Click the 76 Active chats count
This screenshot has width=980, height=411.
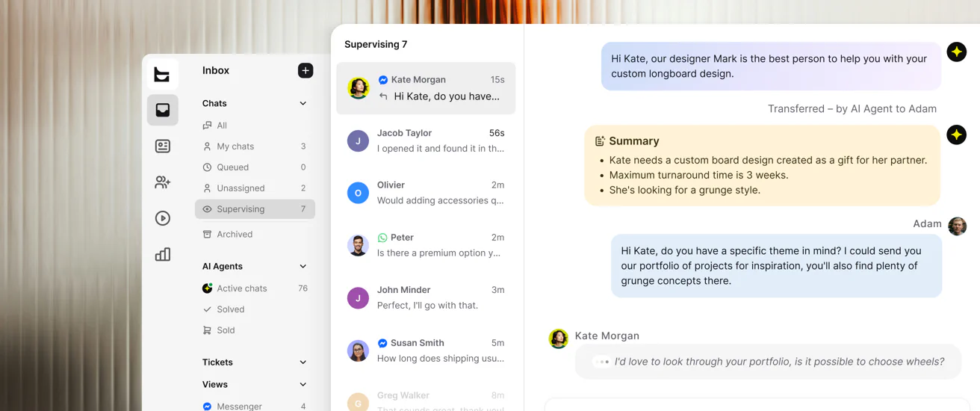tap(303, 288)
